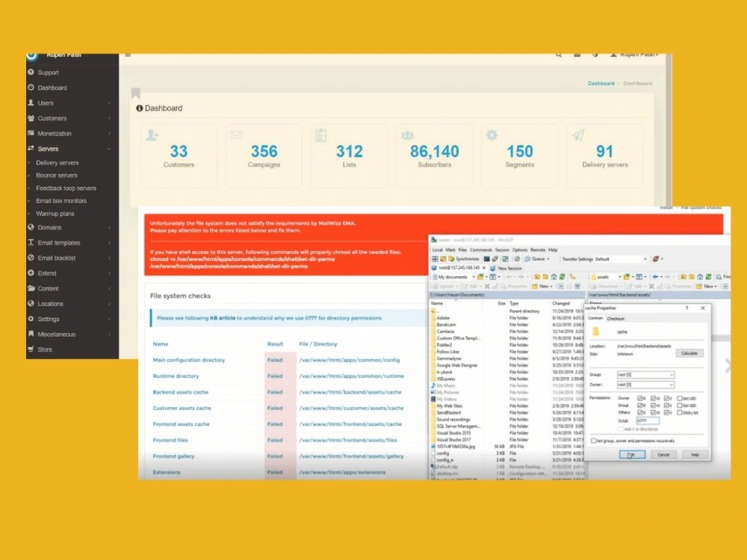Screen dimensions: 747x560
Task: Toggle the Owner W permission checkbox
Action: click(x=653, y=398)
